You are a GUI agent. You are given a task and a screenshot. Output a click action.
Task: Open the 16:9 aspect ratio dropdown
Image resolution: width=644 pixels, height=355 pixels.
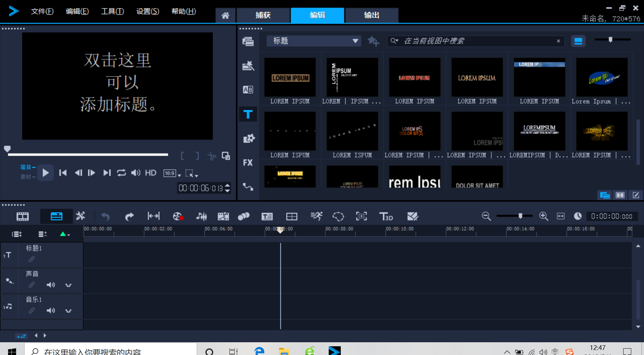(x=172, y=173)
